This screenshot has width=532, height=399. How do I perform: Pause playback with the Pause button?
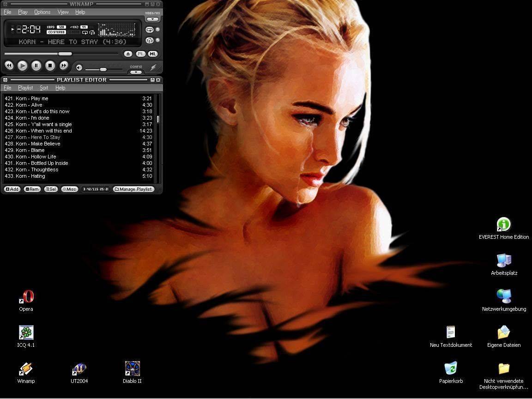pyautogui.click(x=36, y=66)
